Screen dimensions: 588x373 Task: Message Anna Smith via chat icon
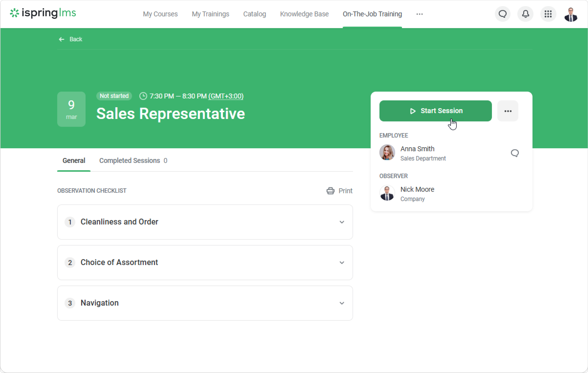(x=515, y=153)
